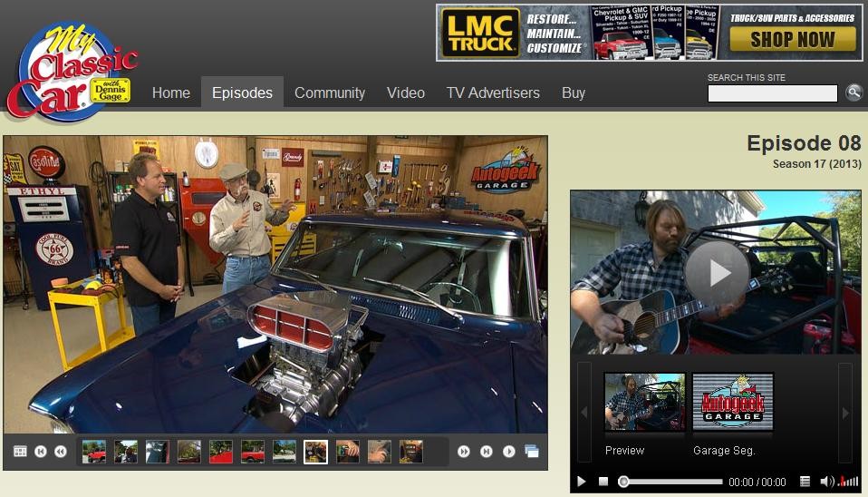
Task: Click the My Classic Car logo
Action: [x=72, y=71]
